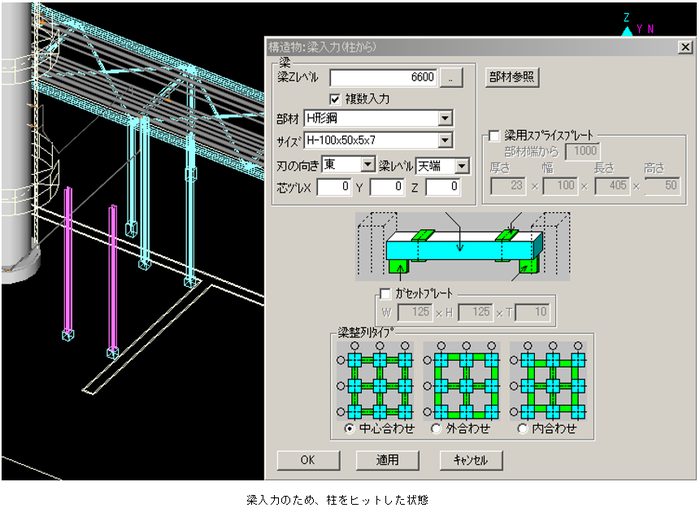This screenshot has width=700, height=508.
Task: Choose the 外合わせ radio button
Action: click(436, 429)
